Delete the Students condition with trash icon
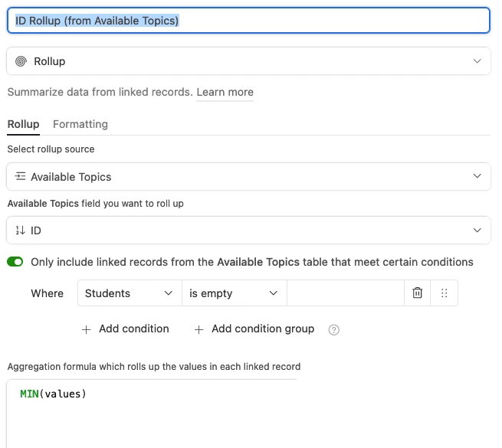Viewport: 502px width, 448px height. pos(417,293)
